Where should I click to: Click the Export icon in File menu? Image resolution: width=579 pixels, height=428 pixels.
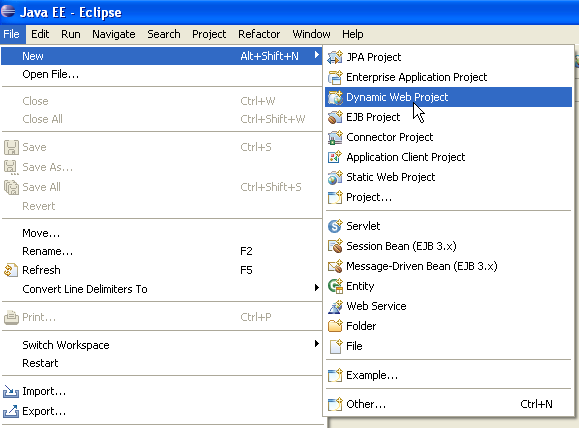(x=11, y=411)
